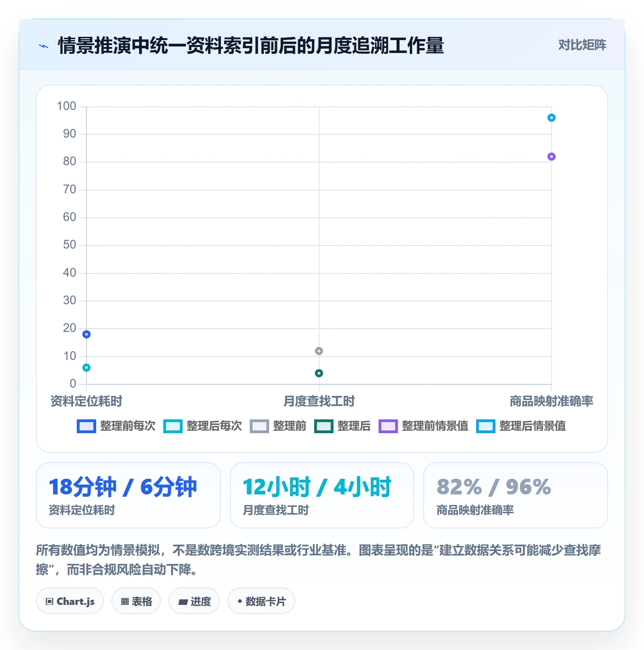Click the purple data point at value 82
The image size is (644, 650).
point(552,157)
